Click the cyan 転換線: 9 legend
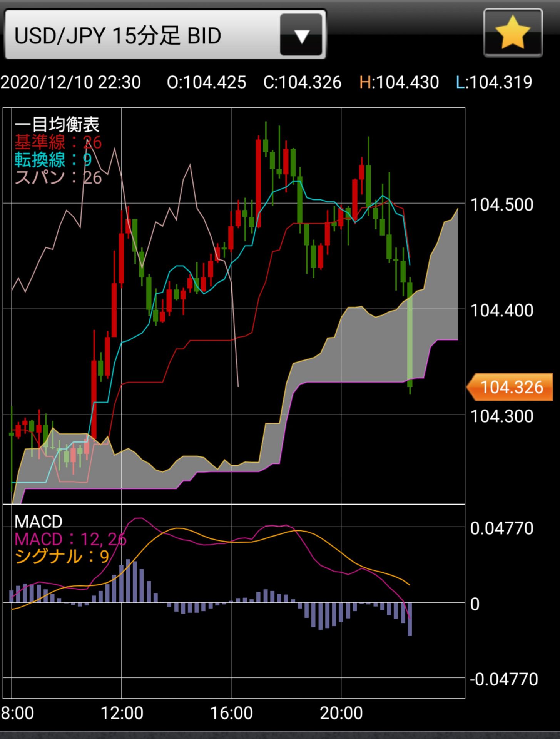Image resolution: width=560 pixels, height=739 pixels. click(x=53, y=160)
